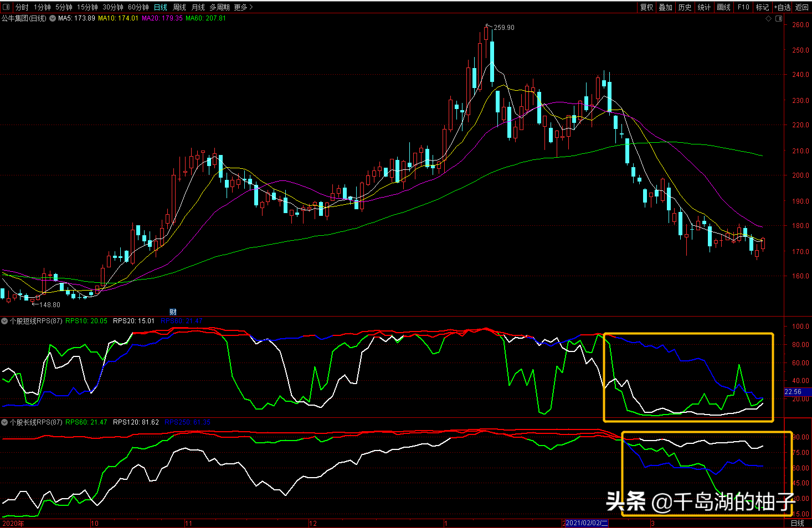Click the RPS120: 81.62 label

(136, 422)
